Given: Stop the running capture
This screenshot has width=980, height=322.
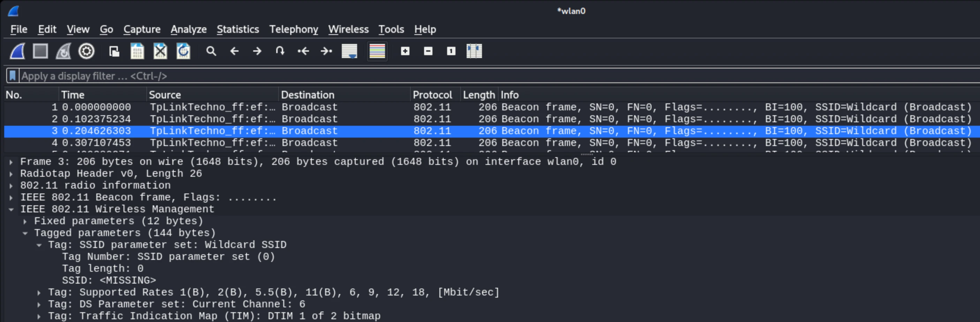Looking at the screenshot, I should pos(40,51).
